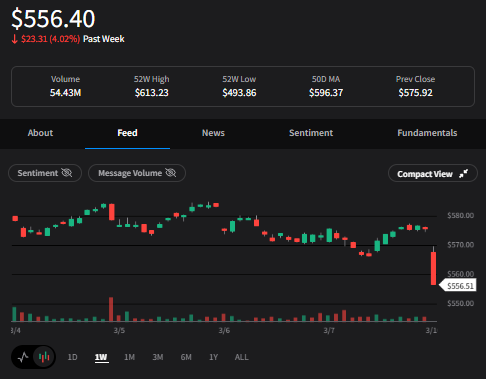Open the Sentiment tab
Image resolution: width=486 pixels, height=379 pixels.
click(311, 133)
